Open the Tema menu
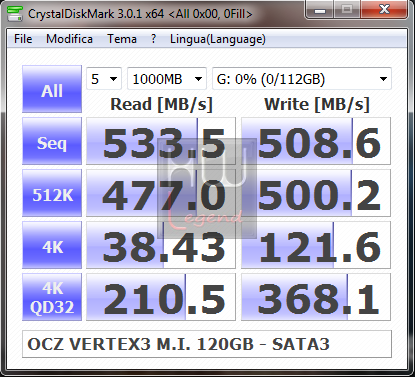Image resolution: width=415 pixels, height=377 pixels. [x=122, y=39]
